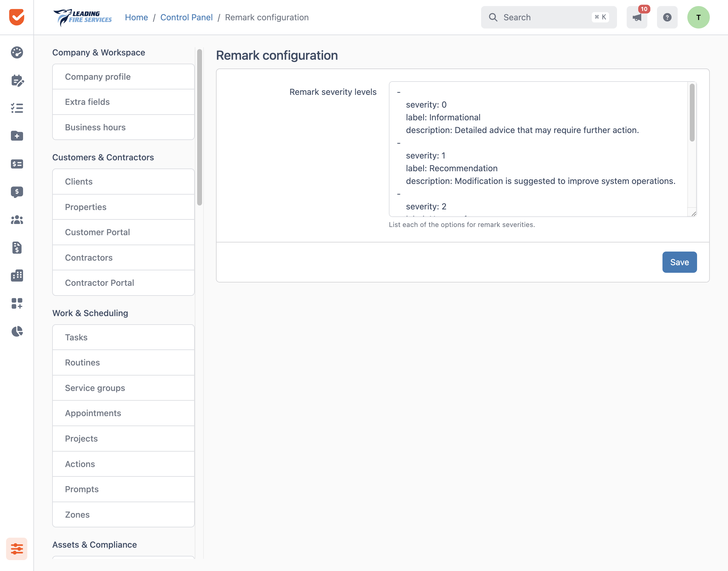Open the grid plus apps icon in sidebar
The width and height of the screenshot is (728, 571).
point(17,304)
